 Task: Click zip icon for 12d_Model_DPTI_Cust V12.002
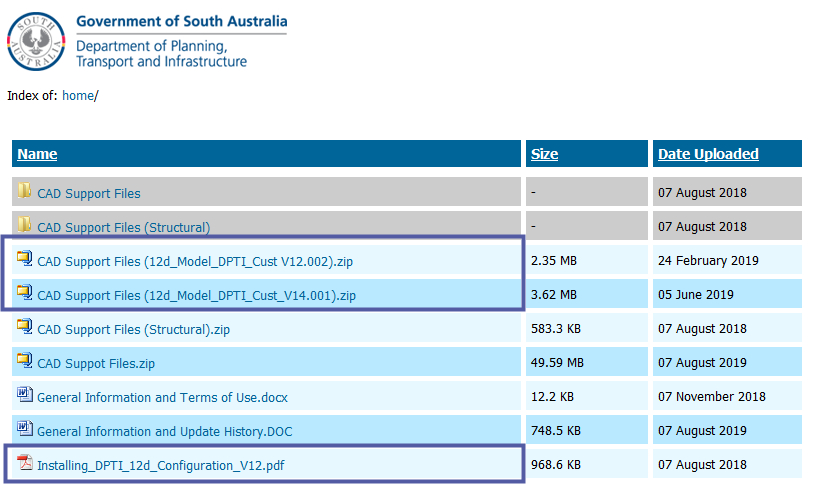25,260
